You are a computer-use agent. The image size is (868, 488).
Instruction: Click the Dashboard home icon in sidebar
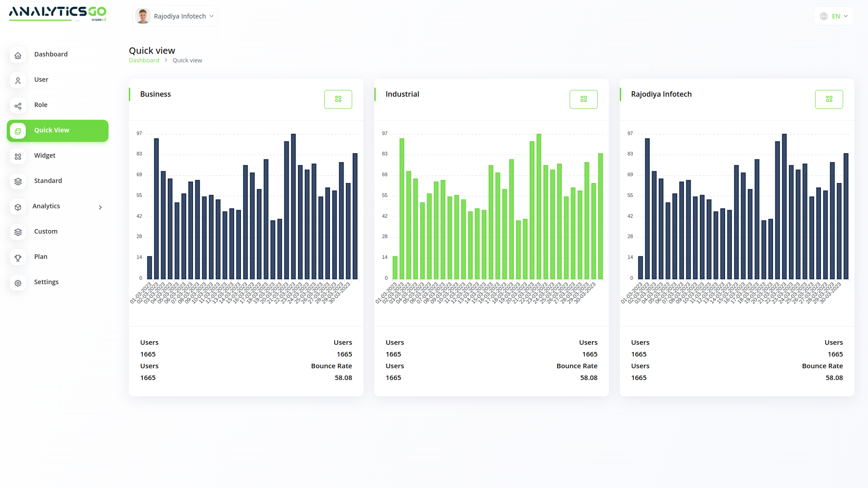coord(18,55)
